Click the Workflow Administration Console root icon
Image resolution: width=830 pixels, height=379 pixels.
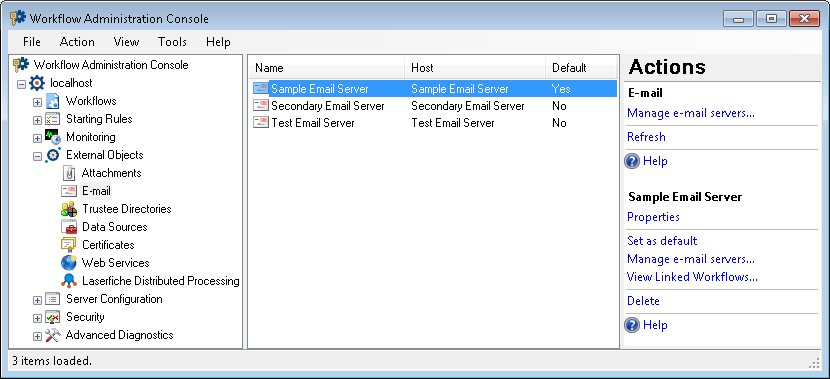pyautogui.click(x=21, y=65)
